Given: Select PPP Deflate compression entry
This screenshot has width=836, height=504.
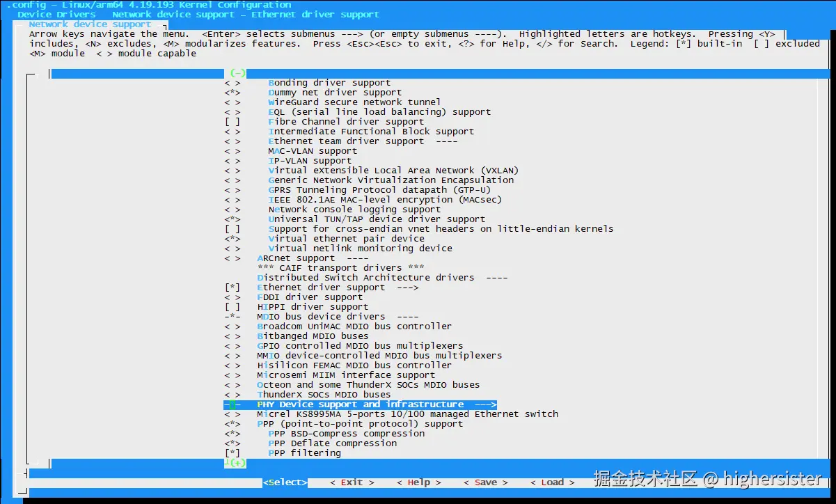Looking at the screenshot, I should [x=332, y=443].
